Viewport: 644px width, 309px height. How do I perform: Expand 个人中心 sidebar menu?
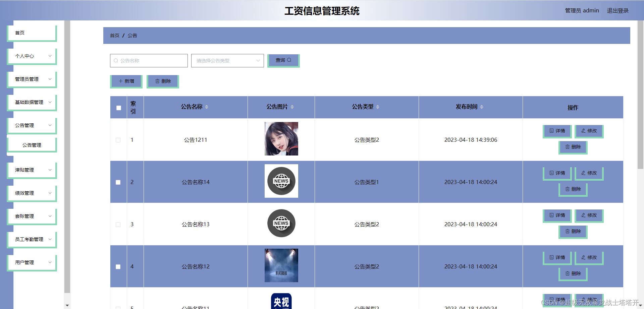coord(32,56)
